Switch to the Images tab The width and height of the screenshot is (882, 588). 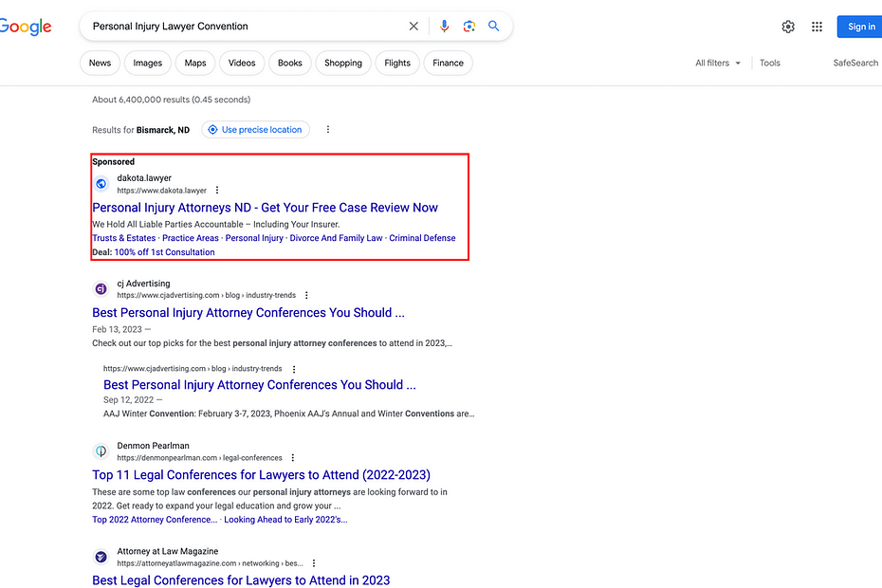(x=147, y=63)
